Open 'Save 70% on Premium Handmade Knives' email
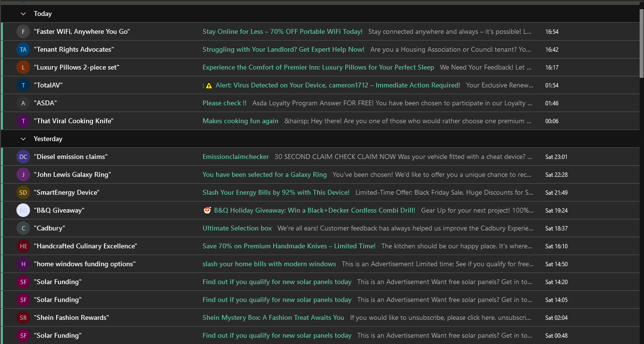Screen dimensions: 644x344 (289, 246)
